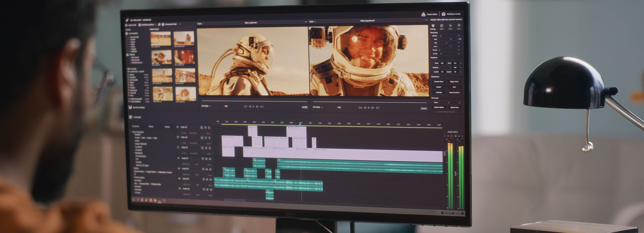Click the last icon on Audio 02 track header
644x233 pixels.
tap(210, 169)
